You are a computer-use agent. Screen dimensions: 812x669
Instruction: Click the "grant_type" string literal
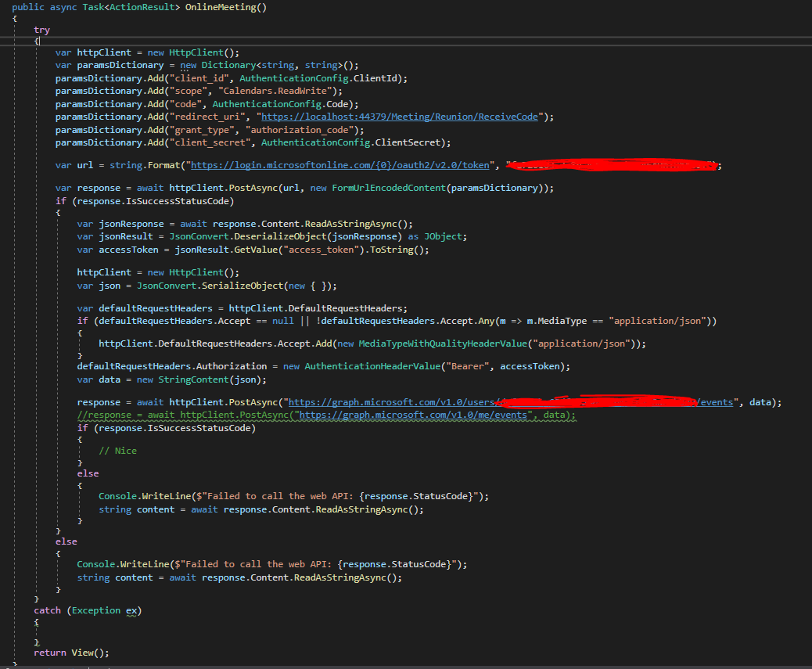point(202,130)
